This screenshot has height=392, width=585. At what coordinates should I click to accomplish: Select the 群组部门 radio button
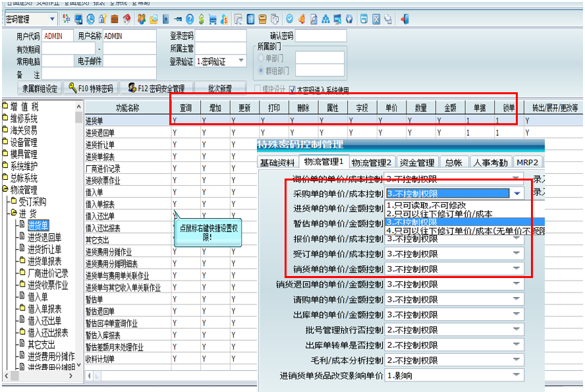[261, 70]
